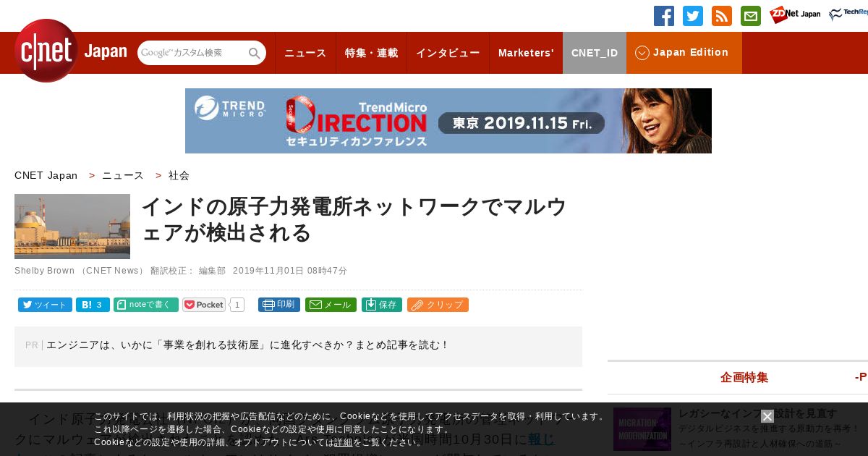Expand the Japan Edition selector
This screenshot has width=868, height=456.
click(x=684, y=53)
